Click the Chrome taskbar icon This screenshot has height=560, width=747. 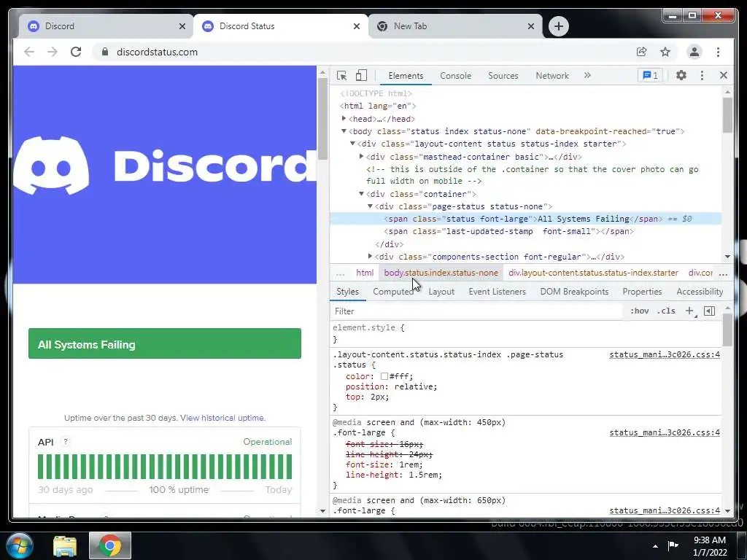pos(110,545)
